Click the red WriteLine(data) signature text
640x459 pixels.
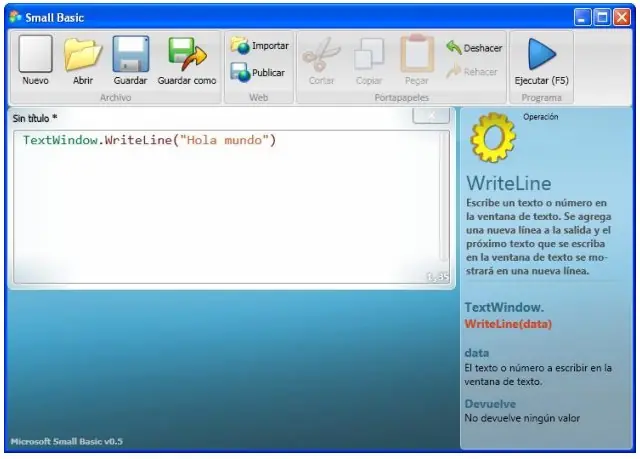coord(508,324)
